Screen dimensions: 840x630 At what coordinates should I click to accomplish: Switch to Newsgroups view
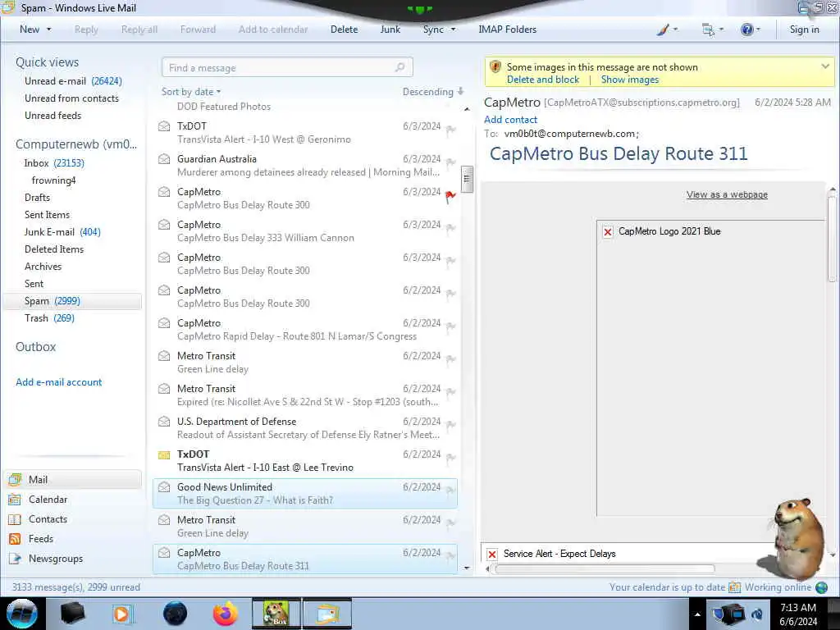(x=46, y=559)
